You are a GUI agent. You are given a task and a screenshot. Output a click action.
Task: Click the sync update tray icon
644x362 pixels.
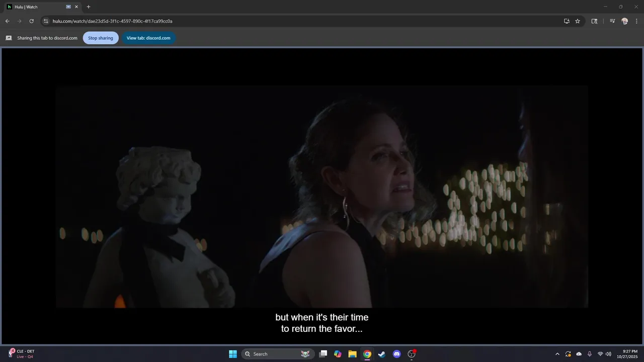(568, 354)
